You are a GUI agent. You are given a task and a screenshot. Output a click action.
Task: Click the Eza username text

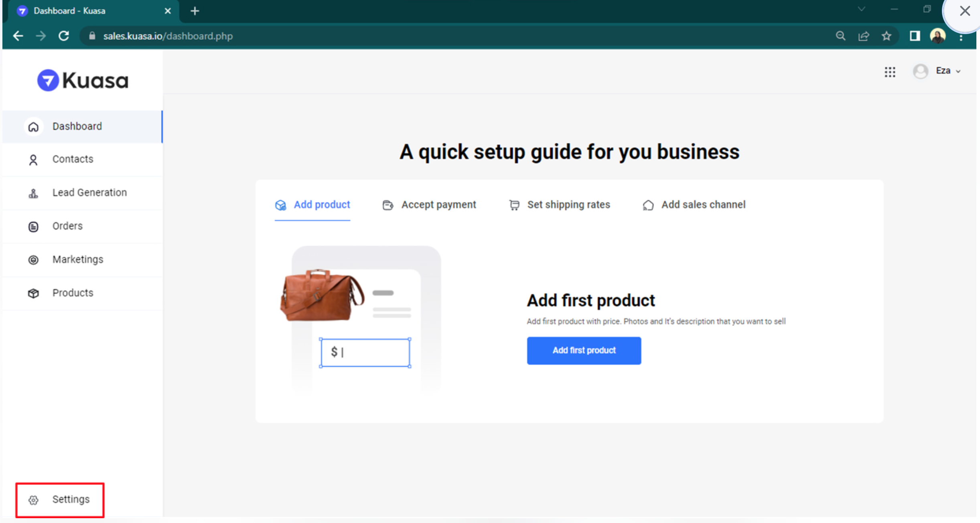tap(943, 71)
